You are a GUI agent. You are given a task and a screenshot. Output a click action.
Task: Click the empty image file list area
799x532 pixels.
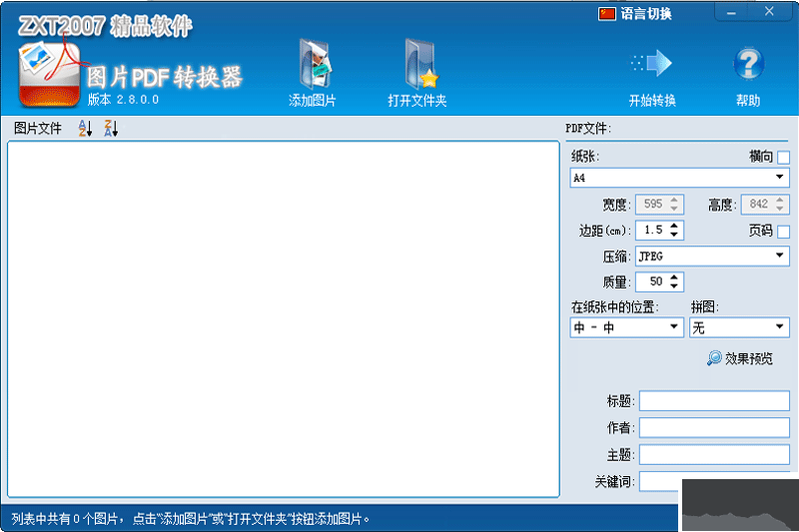pyautogui.click(x=284, y=318)
